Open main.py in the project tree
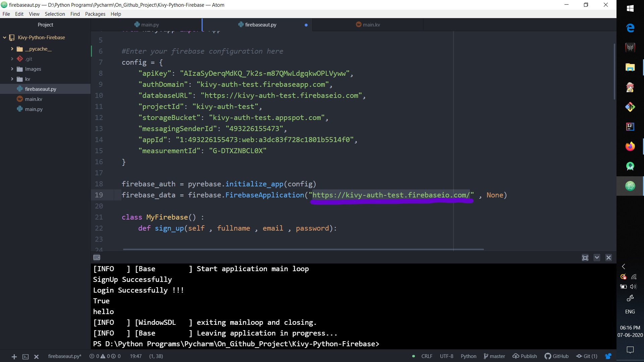The height and width of the screenshot is (362, 644). (34, 109)
